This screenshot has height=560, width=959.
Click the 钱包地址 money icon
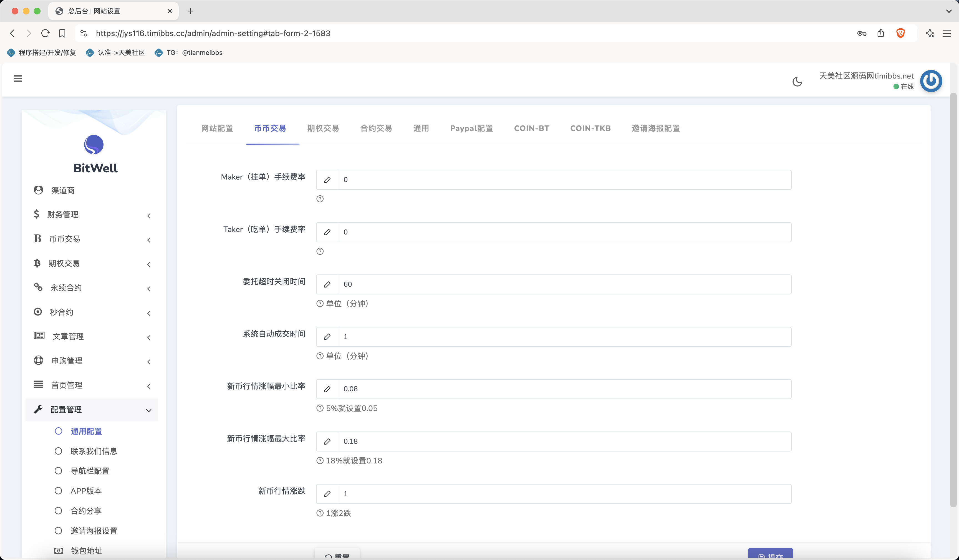tap(59, 551)
